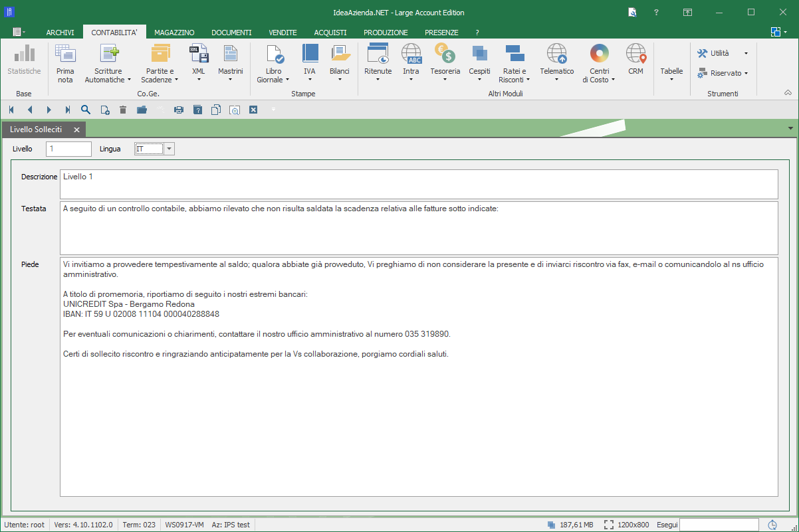Switch to the MAGAZZINO tab
Viewport: 799px width, 532px height.
pos(174,32)
